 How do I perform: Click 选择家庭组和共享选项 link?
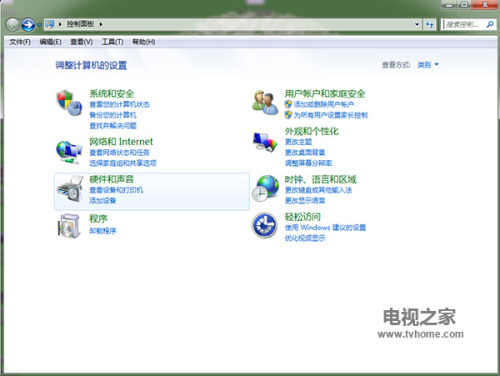pos(123,163)
